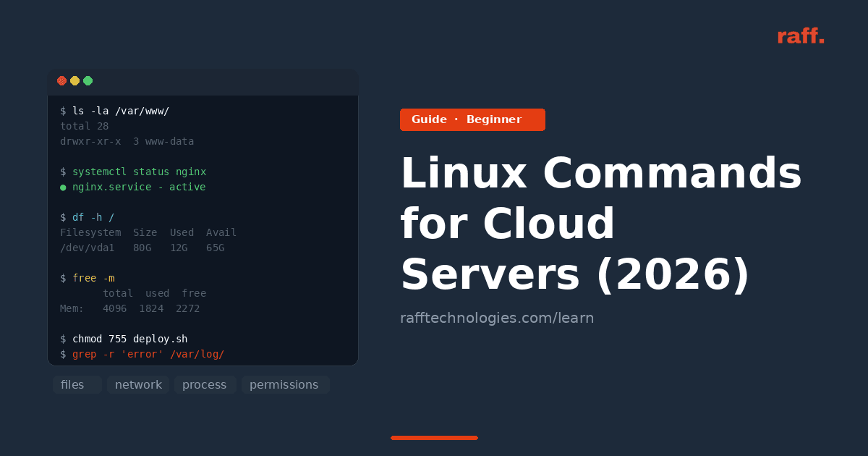
Task: Click the raff. logo
Action: [801, 35]
